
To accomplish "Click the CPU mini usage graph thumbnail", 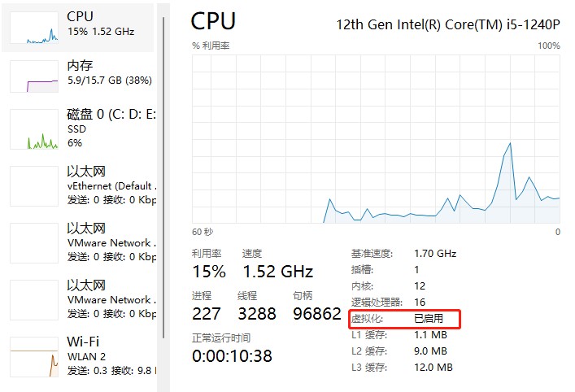I will point(34,28).
